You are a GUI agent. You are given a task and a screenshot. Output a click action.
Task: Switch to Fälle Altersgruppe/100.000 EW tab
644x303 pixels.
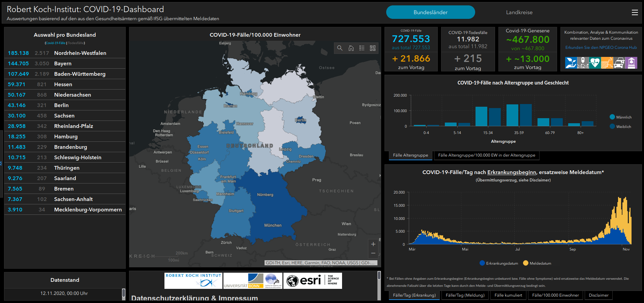pos(486,155)
